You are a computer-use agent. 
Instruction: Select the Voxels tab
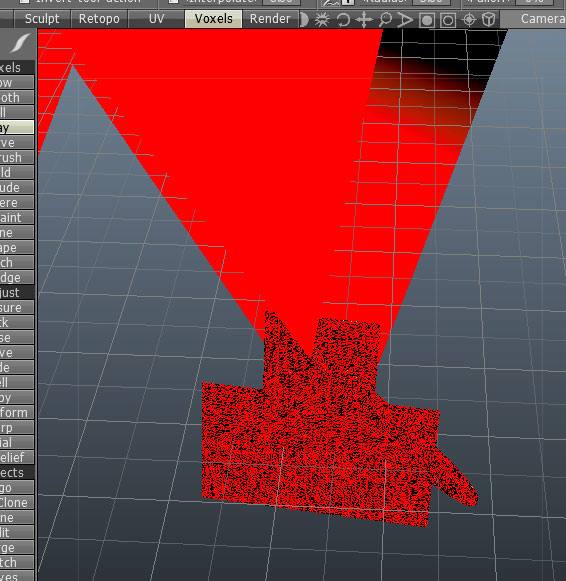[213, 19]
